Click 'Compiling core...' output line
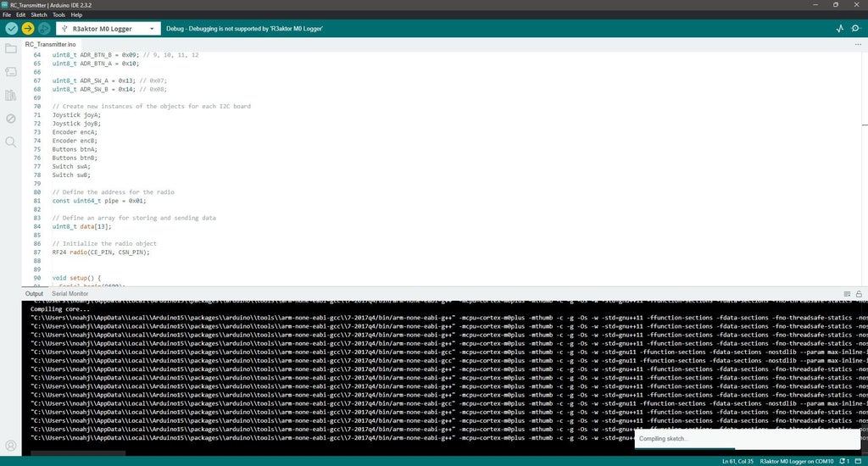This screenshot has width=868, height=466. pyautogui.click(x=60, y=309)
